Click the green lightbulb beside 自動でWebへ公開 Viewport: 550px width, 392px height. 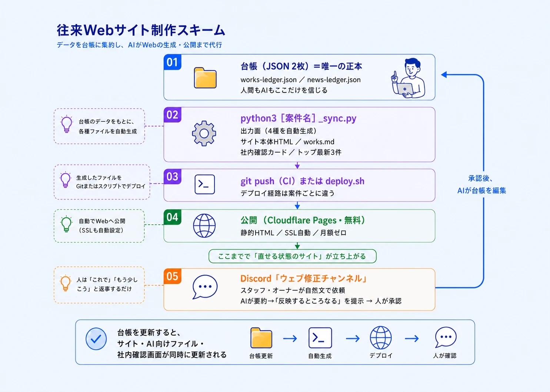pyautogui.click(x=66, y=224)
